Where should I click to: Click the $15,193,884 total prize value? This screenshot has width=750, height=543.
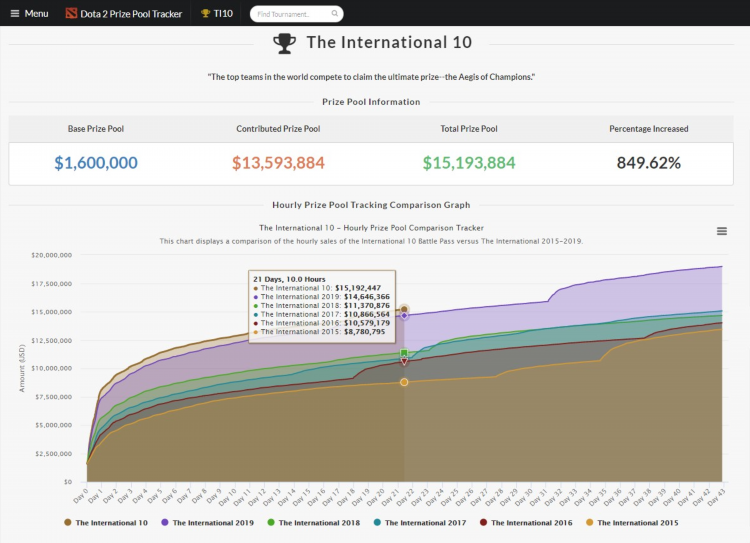pos(469,163)
